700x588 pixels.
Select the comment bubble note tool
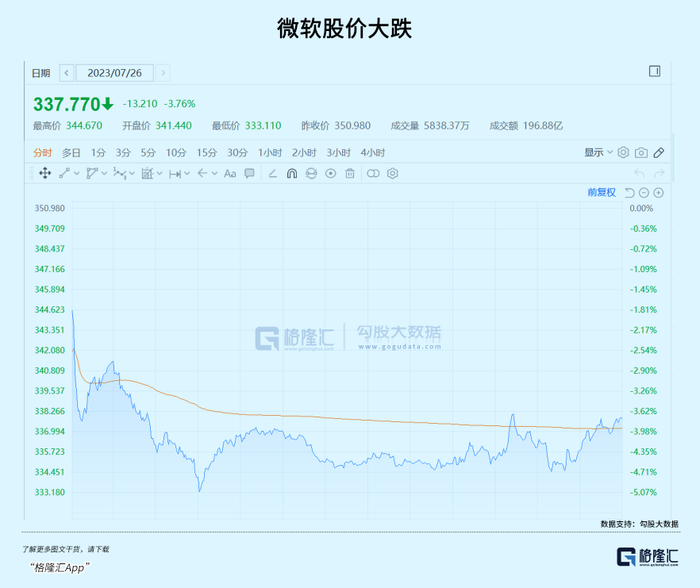click(x=249, y=173)
